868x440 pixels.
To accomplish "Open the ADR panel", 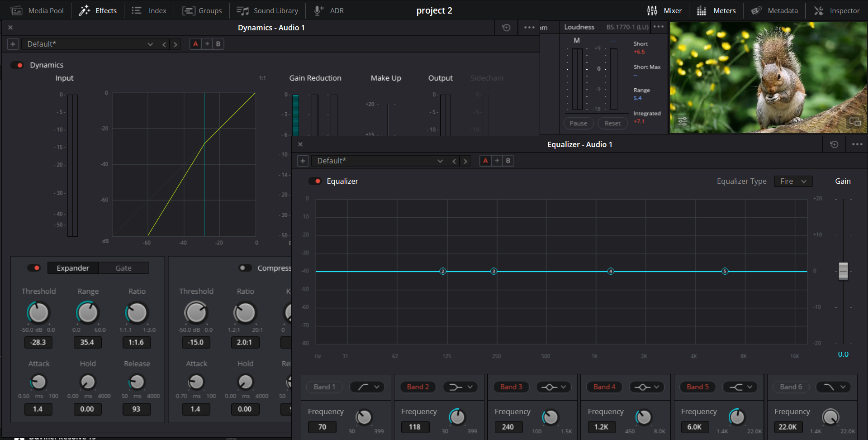I will [x=329, y=10].
